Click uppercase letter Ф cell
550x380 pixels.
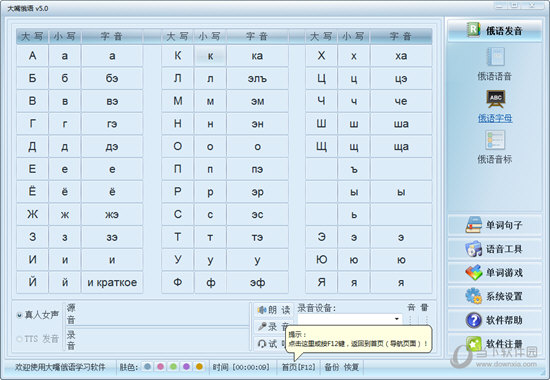177,282
